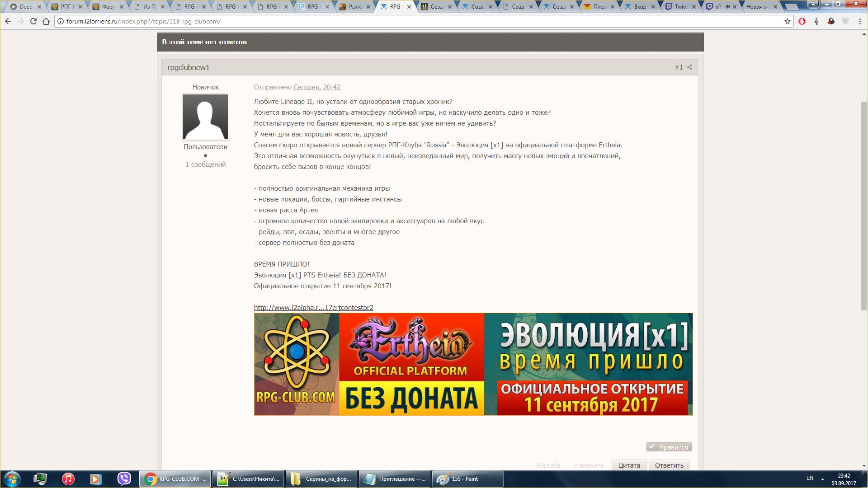868x488 pixels.
Task: Click the user avatar silhouette
Action: click(205, 117)
